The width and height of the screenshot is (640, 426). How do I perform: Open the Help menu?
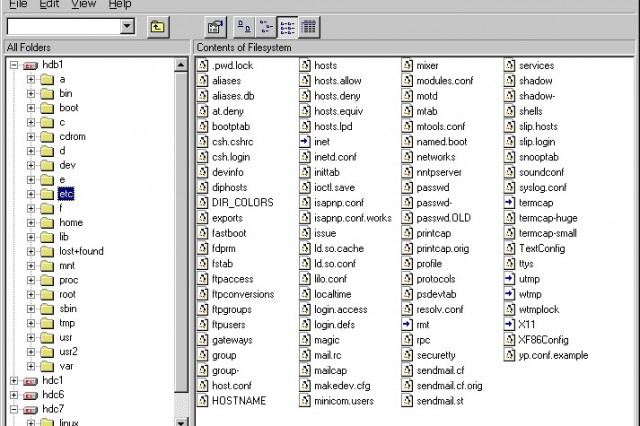point(119,5)
